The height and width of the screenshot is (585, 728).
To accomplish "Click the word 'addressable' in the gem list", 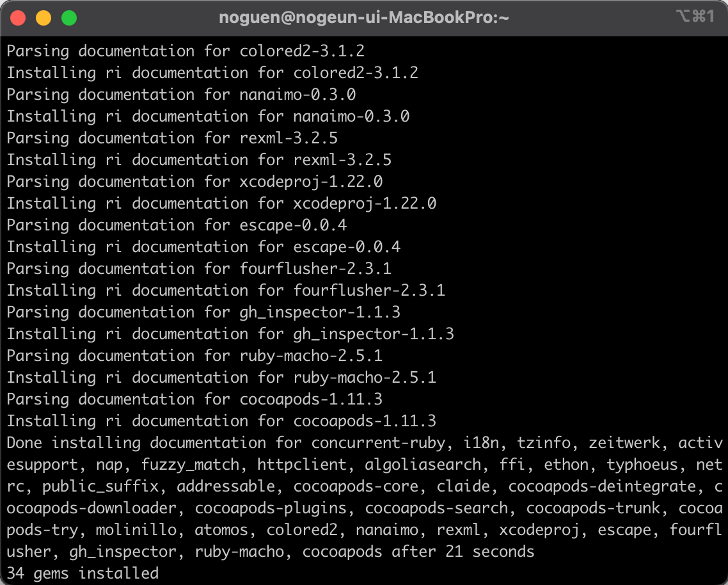I will point(226,486).
